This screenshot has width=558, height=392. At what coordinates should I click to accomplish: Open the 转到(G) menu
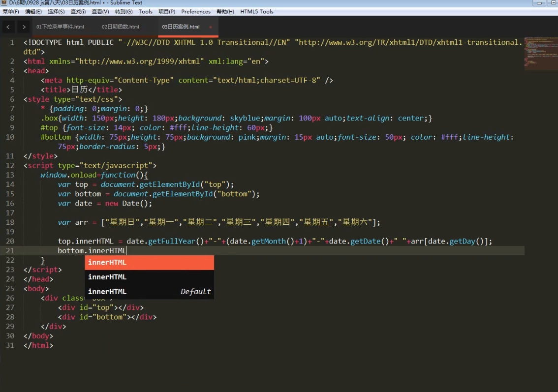pyautogui.click(x=124, y=11)
